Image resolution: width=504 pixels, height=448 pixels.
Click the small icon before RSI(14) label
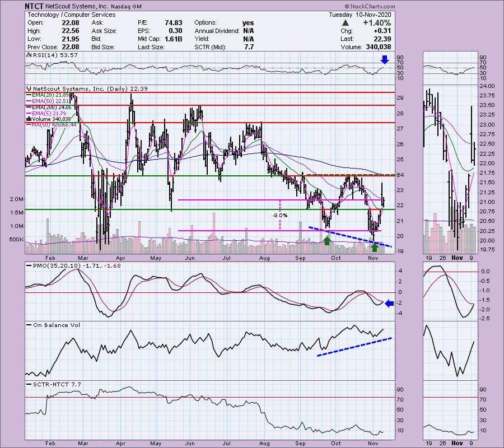pyautogui.click(x=29, y=55)
